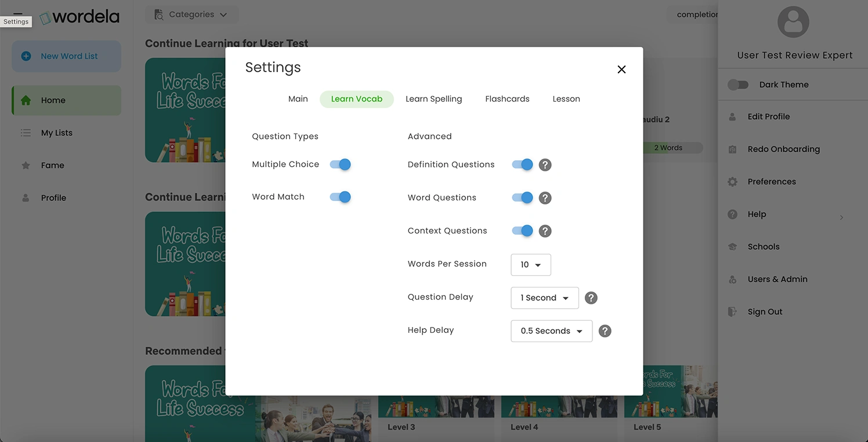Screen dimensions: 868x442
Task: Open Help Delay dropdown
Action: [551, 331]
